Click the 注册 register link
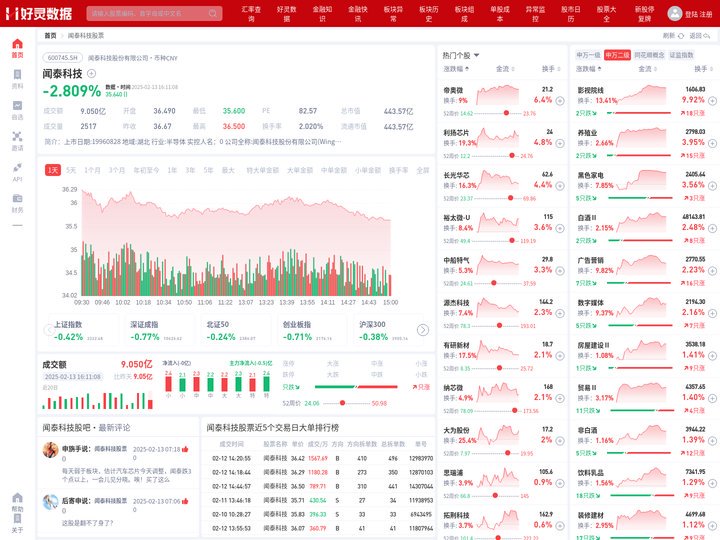The image size is (720, 540). click(706, 14)
